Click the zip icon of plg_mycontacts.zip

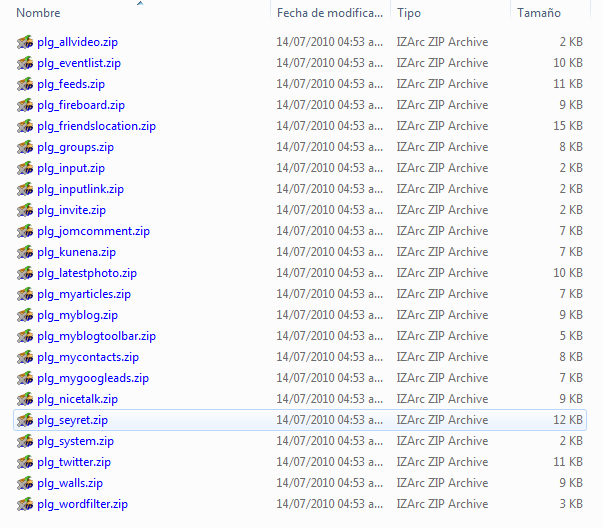tap(25, 357)
